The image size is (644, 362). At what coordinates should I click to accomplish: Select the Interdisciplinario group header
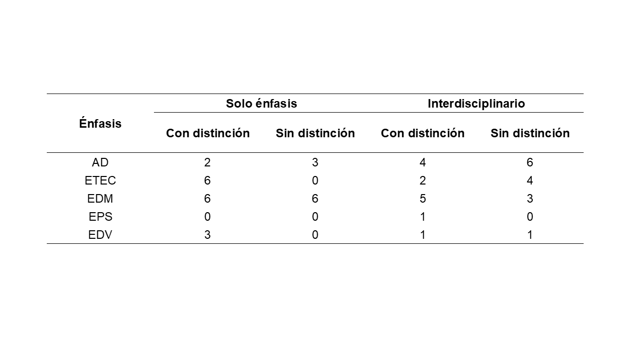(476, 104)
